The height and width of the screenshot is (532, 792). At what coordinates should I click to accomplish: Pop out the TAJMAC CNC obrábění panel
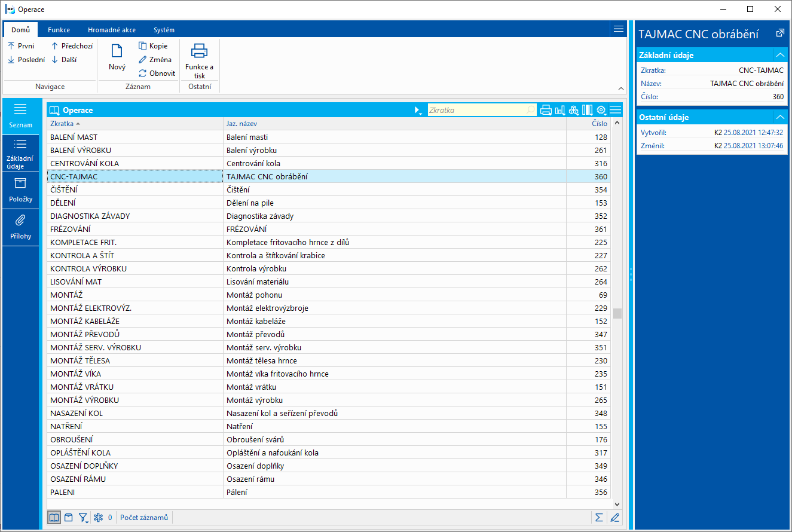779,33
